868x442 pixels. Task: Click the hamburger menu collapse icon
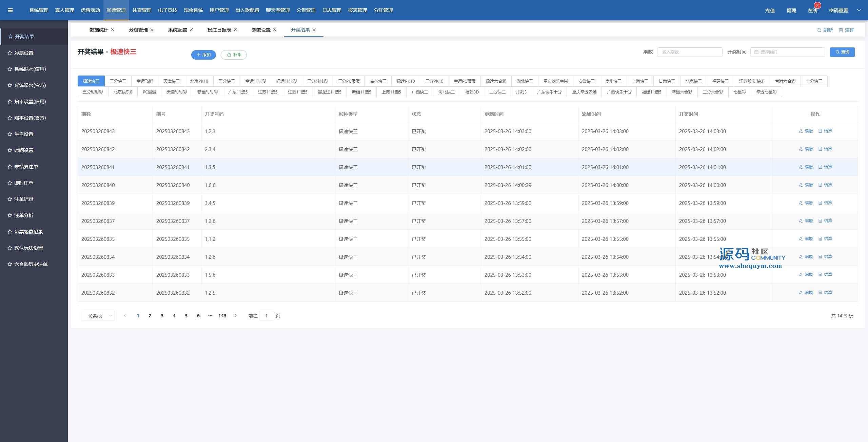click(10, 10)
